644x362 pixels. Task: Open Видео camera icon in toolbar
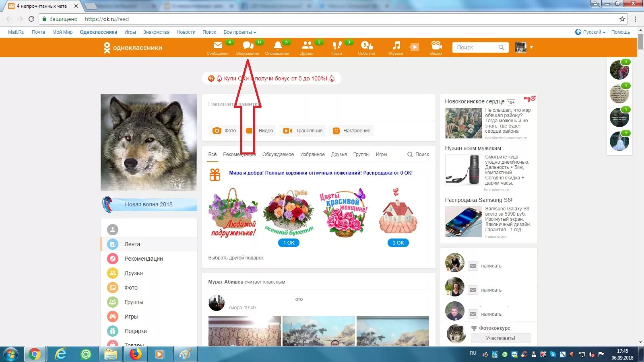click(436, 47)
